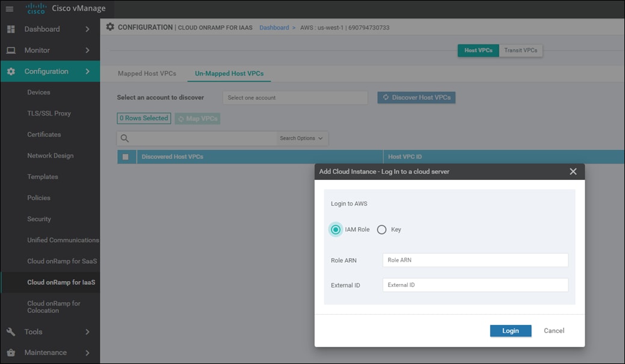Expand the Maintenance menu chevron
The image size is (625, 364).
[x=87, y=353]
